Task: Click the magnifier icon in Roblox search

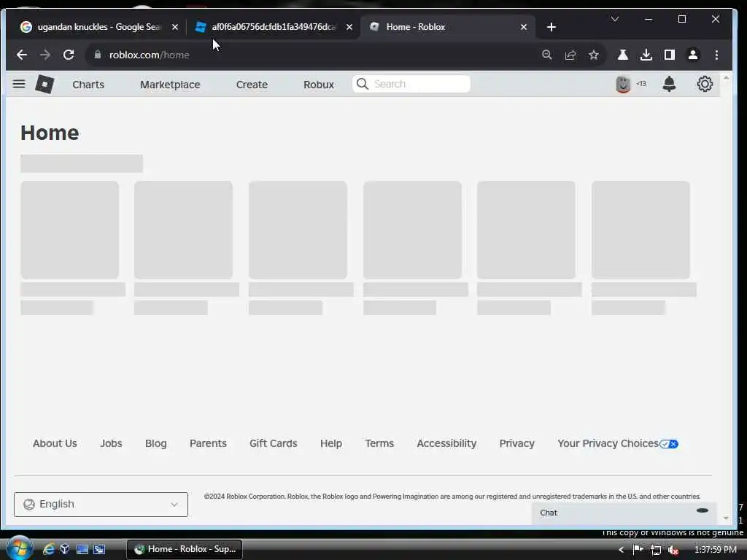Action: pyautogui.click(x=362, y=84)
